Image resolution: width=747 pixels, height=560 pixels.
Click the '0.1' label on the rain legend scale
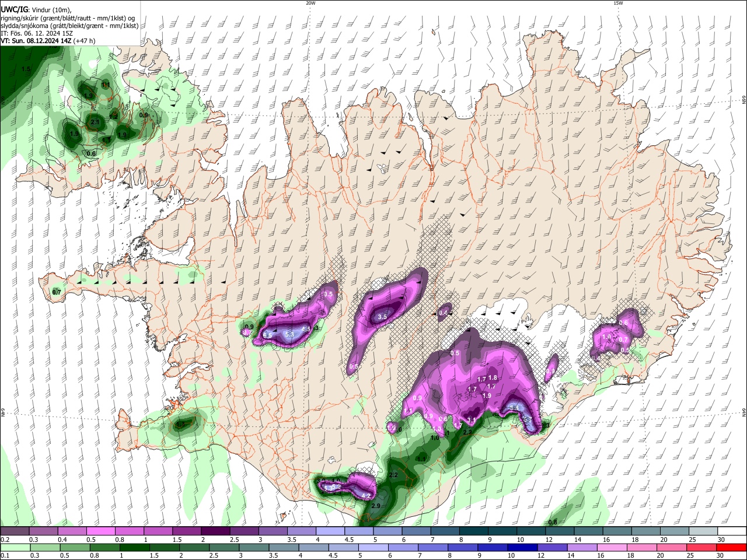tap(4, 556)
